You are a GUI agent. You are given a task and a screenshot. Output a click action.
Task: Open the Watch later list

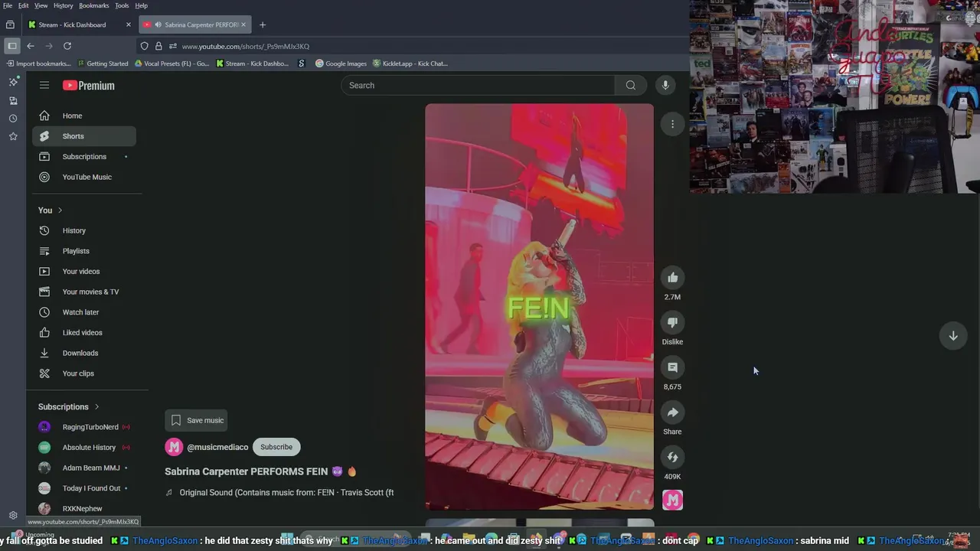(x=84, y=312)
